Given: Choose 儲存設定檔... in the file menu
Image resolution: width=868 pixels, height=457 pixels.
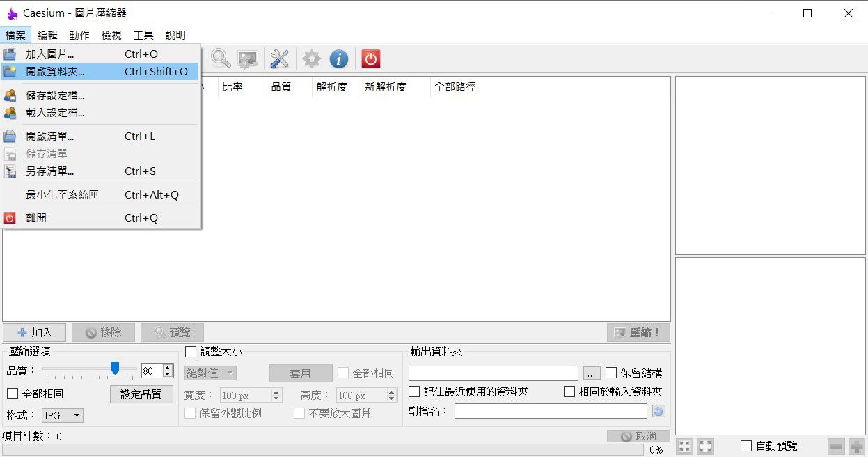Looking at the screenshot, I should 100,95.
